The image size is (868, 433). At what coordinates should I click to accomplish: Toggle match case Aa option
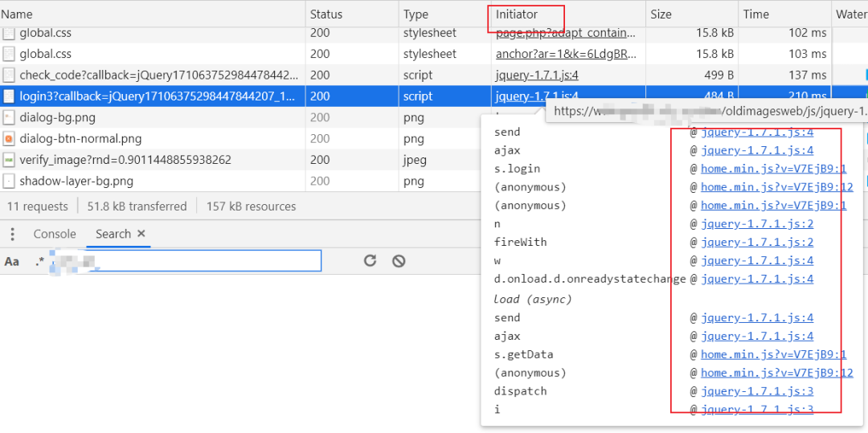click(x=11, y=261)
